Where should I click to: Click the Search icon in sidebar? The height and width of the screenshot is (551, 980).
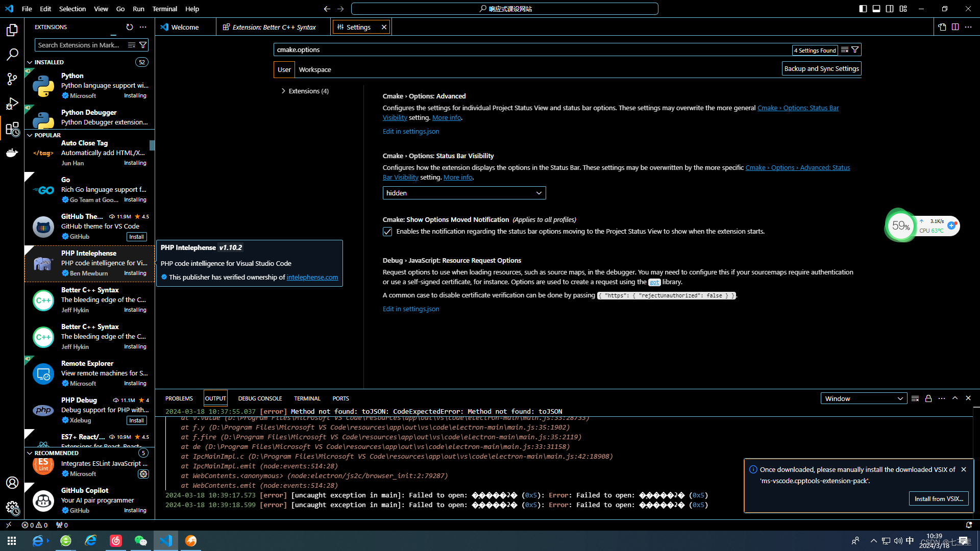point(12,54)
